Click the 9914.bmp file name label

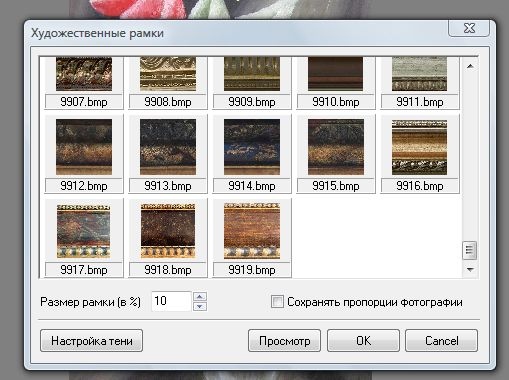click(252, 186)
